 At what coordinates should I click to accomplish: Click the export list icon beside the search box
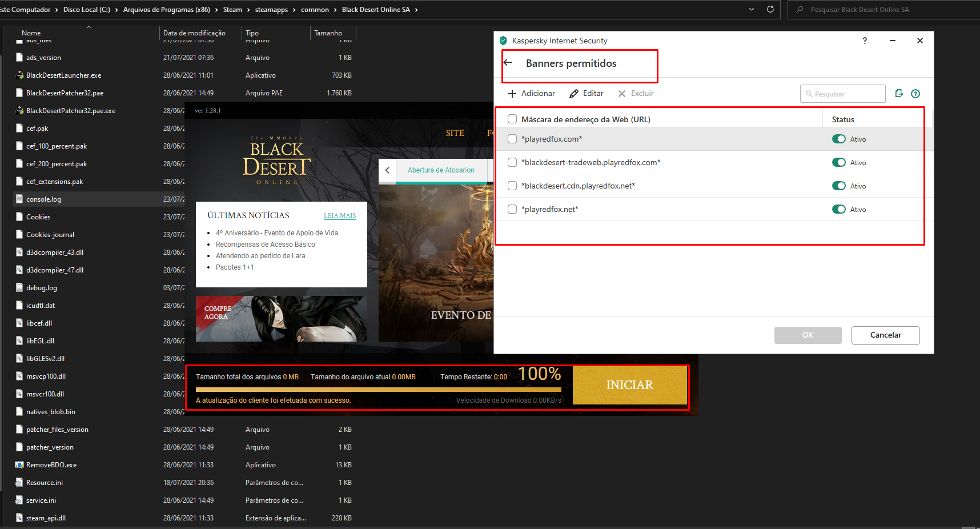(x=899, y=93)
